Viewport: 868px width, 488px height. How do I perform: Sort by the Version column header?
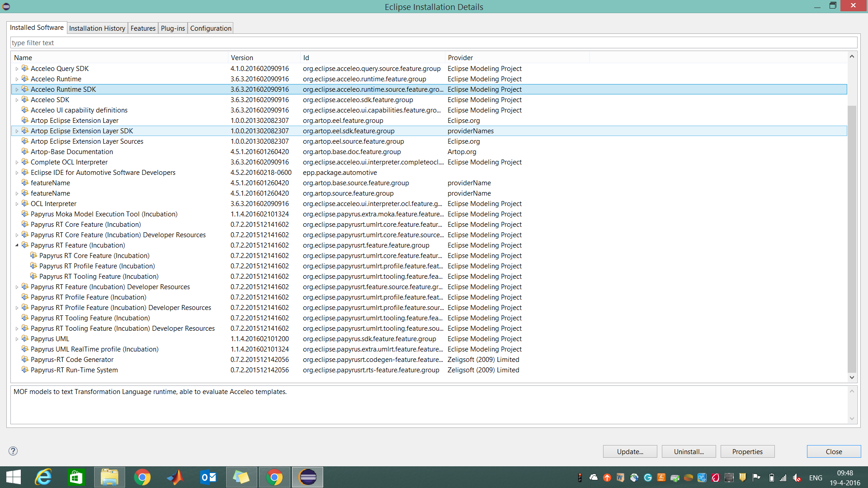264,57
